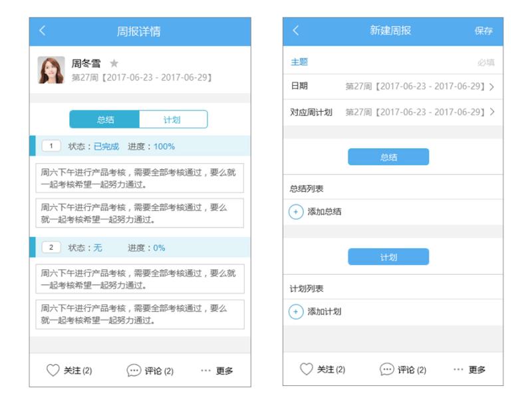Tap heart 关注 icon in left screen
The height and width of the screenshot is (402, 532).
[x=53, y=371]
